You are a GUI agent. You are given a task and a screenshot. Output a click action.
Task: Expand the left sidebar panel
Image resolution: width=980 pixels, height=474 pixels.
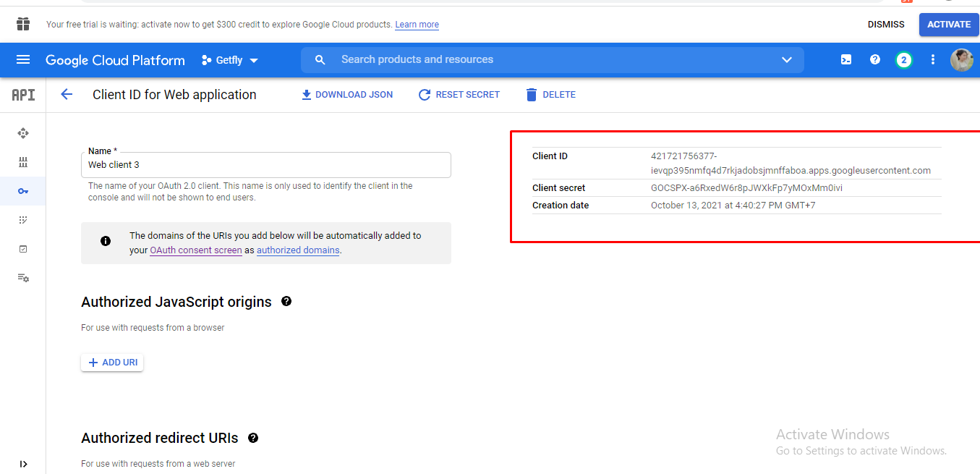[23, 464]
